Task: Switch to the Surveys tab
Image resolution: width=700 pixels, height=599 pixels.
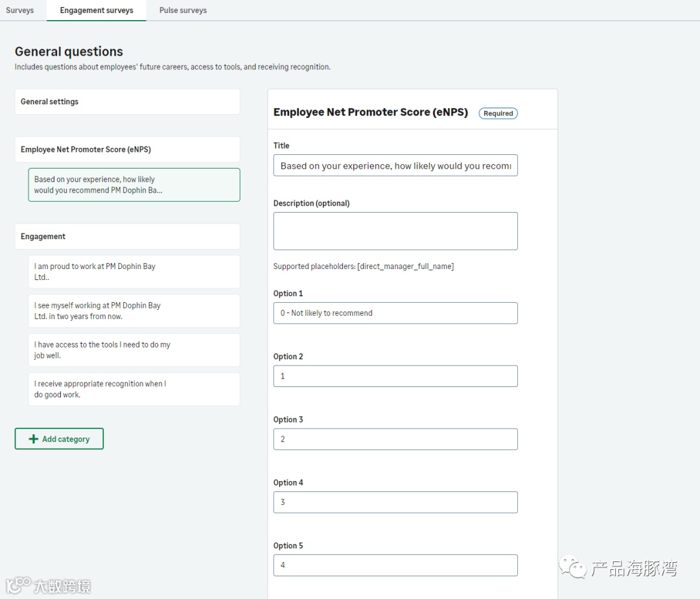Action: pyautogui.click(x=19, y=10)
